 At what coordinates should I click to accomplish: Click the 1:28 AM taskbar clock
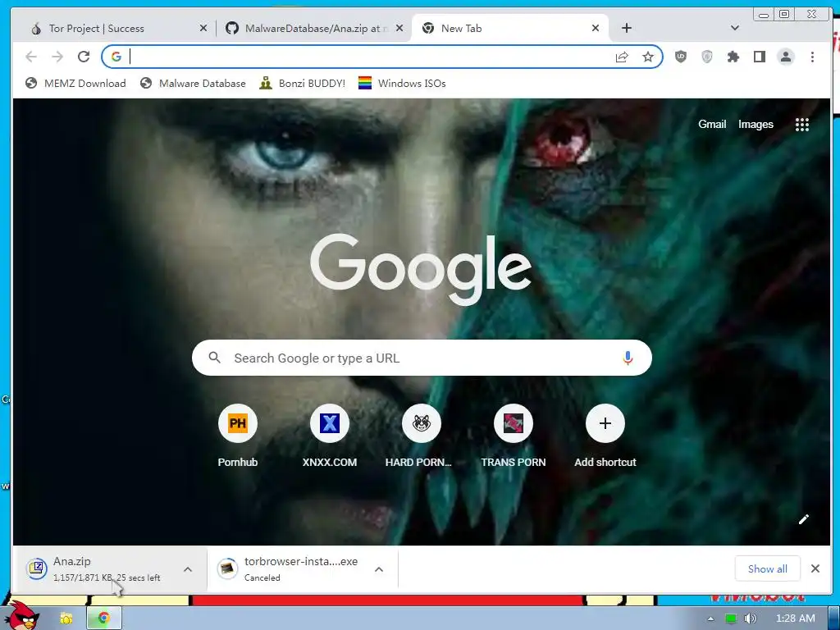[x=795, y=619]
